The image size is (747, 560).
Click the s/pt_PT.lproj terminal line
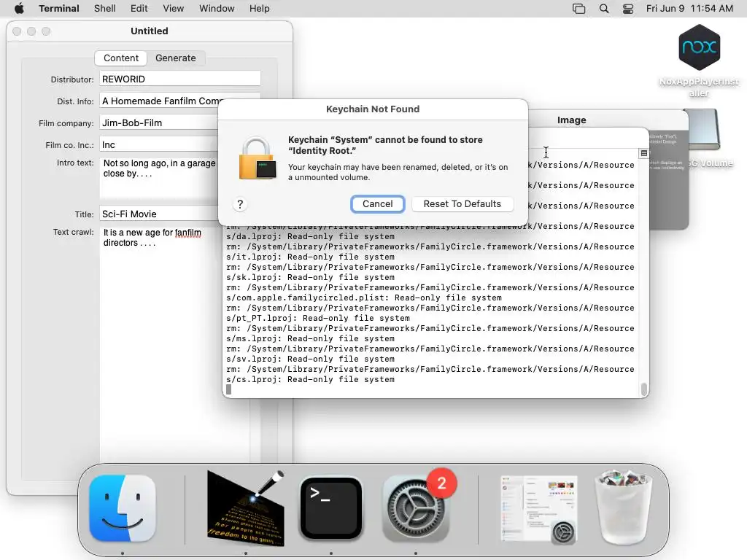318,318
